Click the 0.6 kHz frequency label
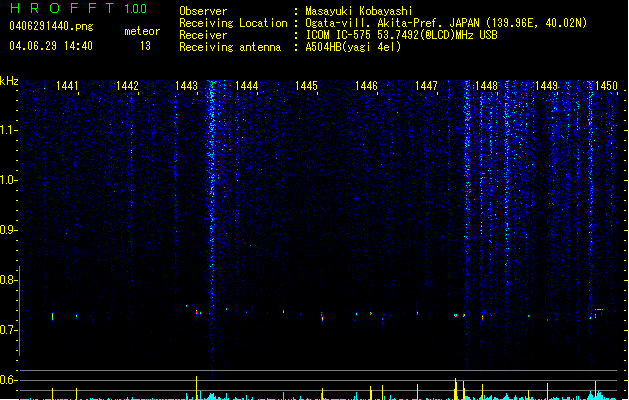629x400 pixels. tap(8, 380)
